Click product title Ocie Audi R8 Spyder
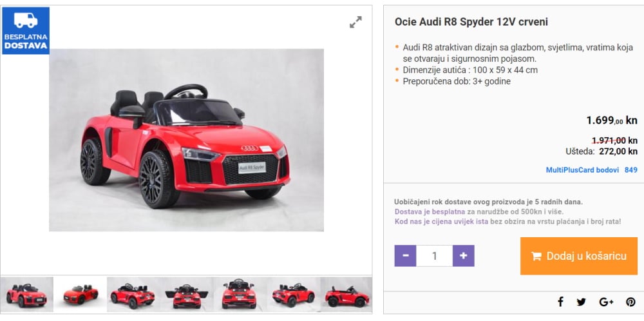Screen dimensions: 644x321 [471, 22]
